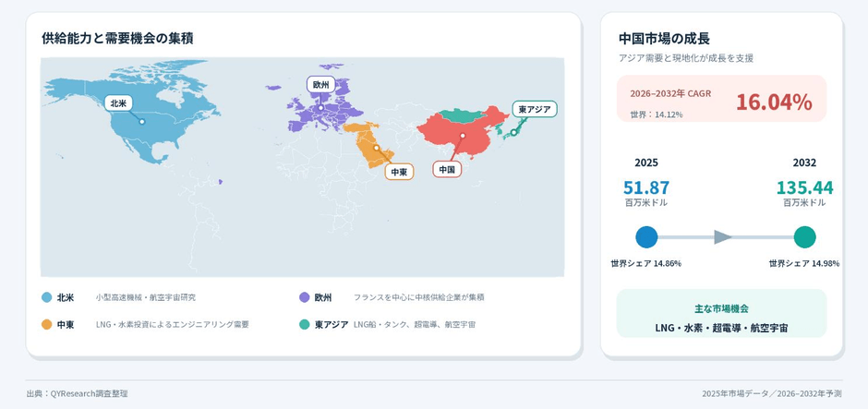This screenshot has width=868, height=409.
Task: Click the orange 中東 legend dot
Action: point(47,325)
